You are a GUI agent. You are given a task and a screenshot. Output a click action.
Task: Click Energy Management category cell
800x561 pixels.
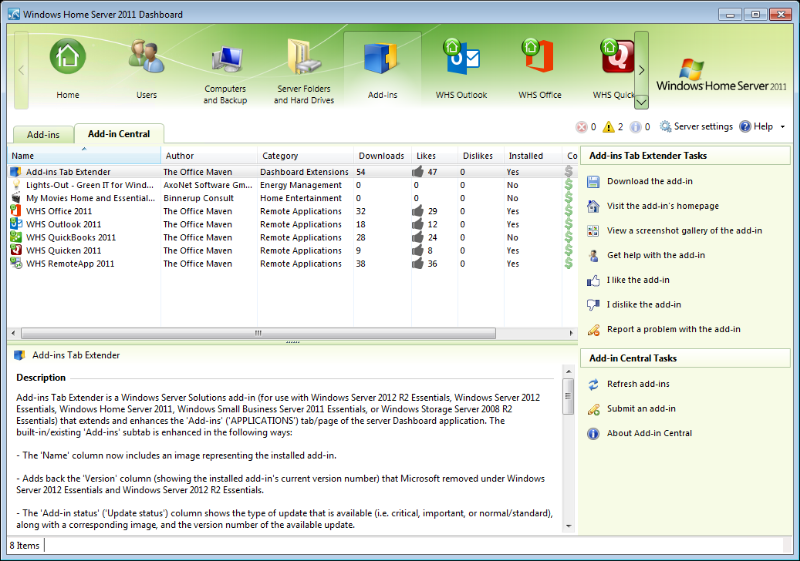coord(301,185)
